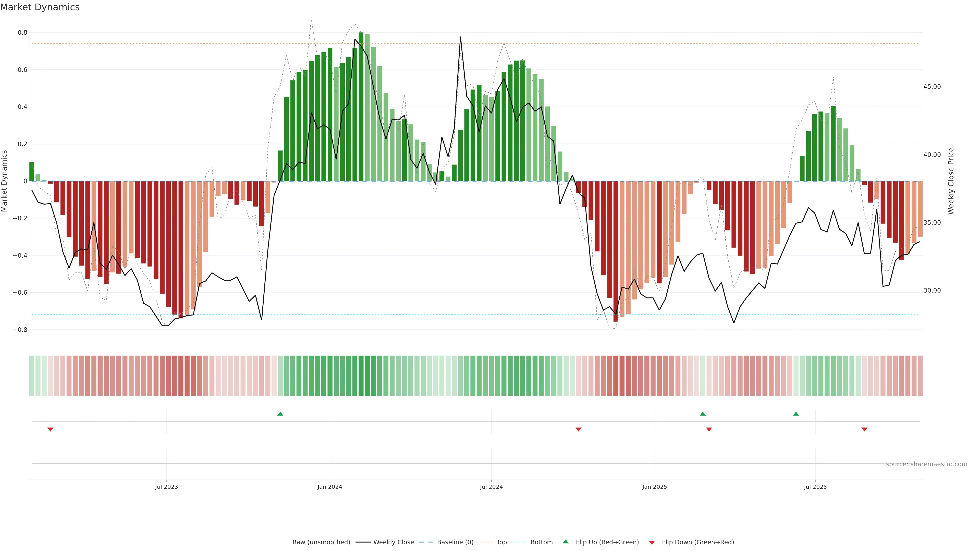Click the Jan 2024 x-axis label
The width and height of the screenshot is (980, 551).
pyautogui.click(x=330, y=487)
